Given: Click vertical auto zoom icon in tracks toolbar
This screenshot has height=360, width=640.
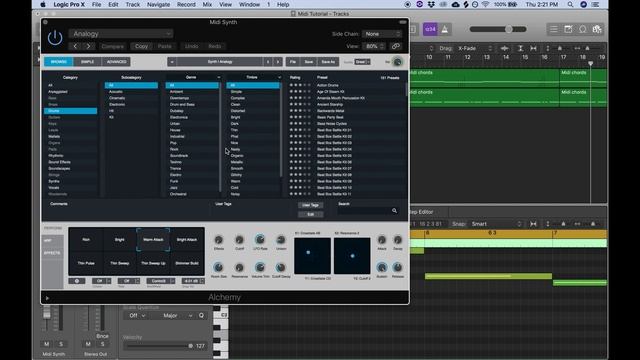Looking at the screenshot, I should (520, 48).
